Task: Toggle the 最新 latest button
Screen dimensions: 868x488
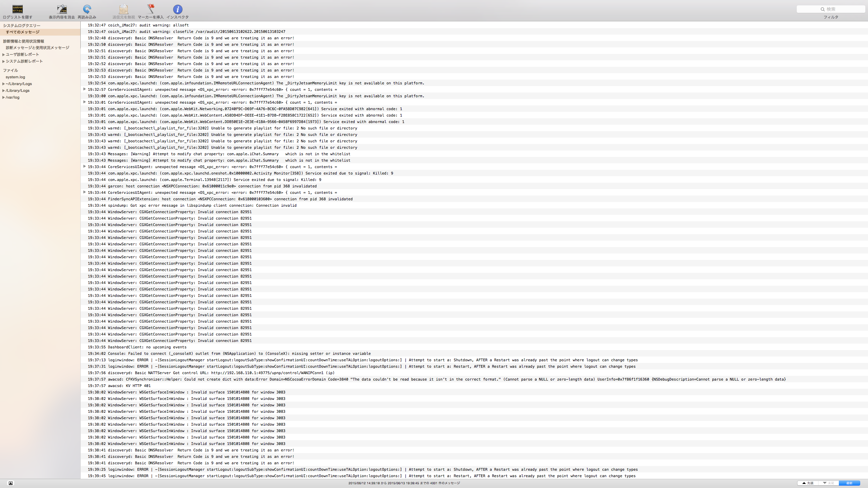Action: coord(849,483)
